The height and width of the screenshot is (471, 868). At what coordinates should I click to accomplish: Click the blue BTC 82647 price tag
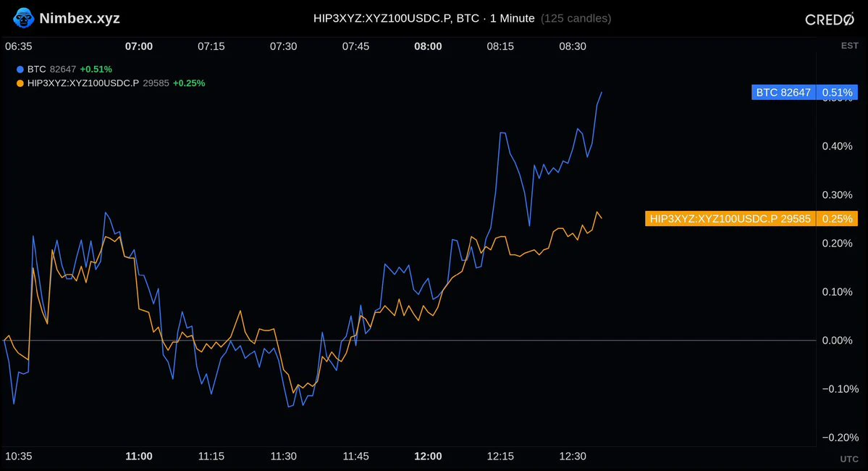tap(783, 93)
